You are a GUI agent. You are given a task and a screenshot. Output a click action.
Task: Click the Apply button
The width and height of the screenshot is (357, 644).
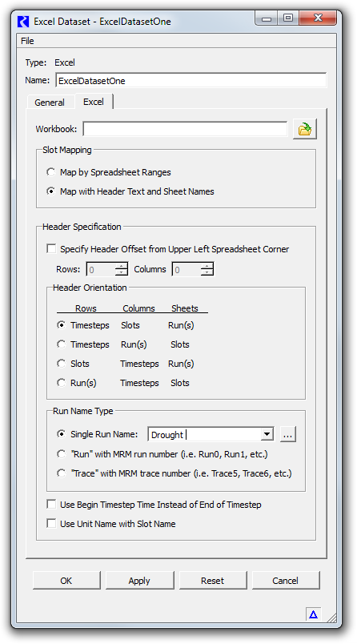pos(139,581)
